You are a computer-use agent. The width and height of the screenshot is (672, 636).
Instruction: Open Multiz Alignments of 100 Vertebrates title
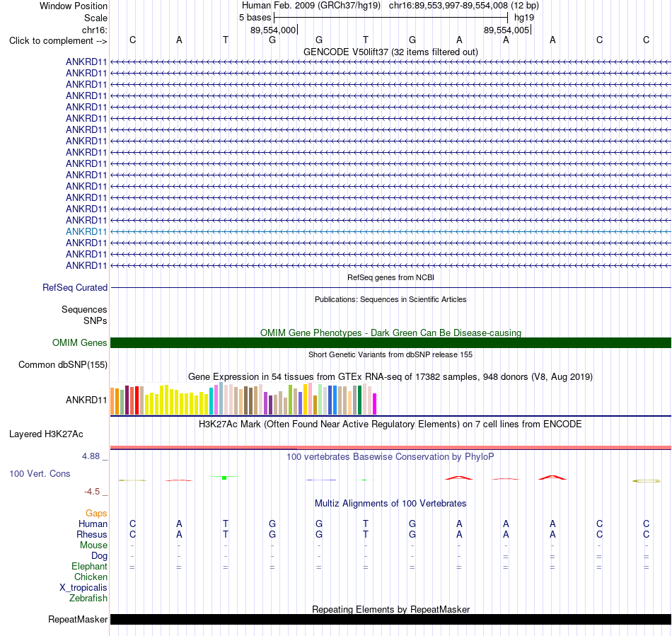coord(390,503)
